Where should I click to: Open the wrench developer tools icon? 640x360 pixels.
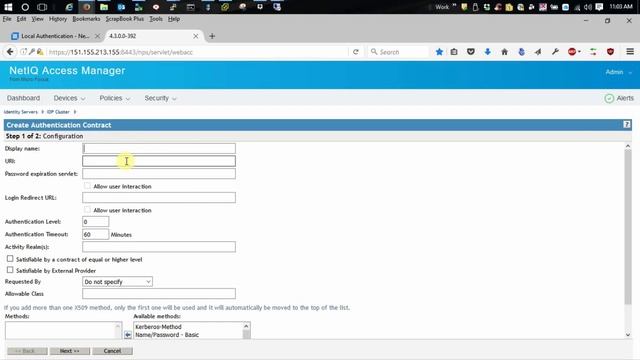[x=555, y=52]
